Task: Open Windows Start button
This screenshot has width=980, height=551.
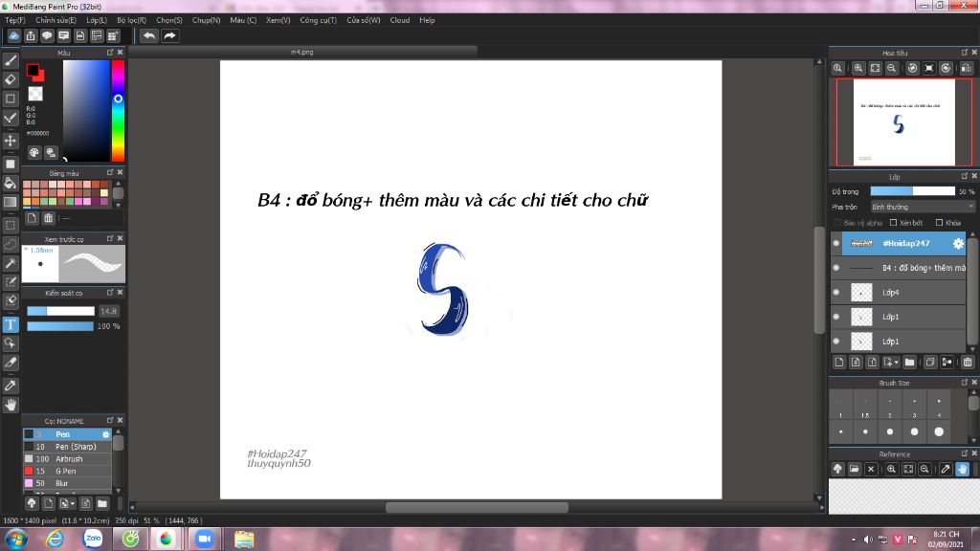Action: point(16,539)
